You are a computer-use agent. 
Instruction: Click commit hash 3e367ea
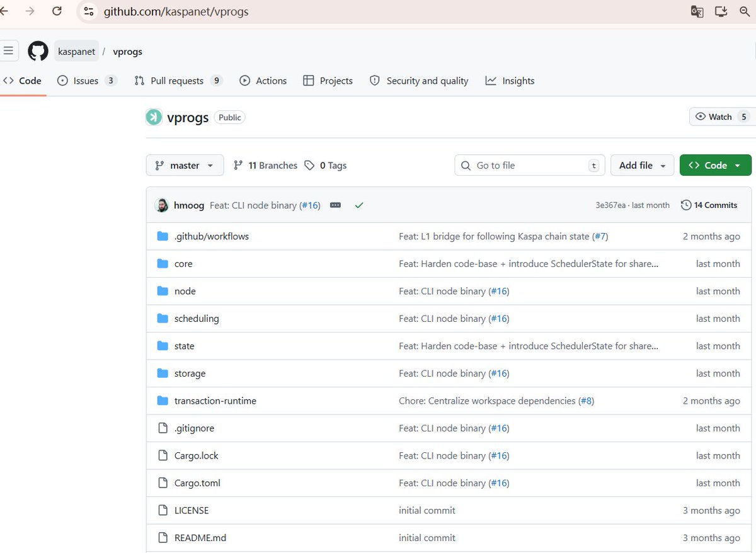click(x=610, y=205)
